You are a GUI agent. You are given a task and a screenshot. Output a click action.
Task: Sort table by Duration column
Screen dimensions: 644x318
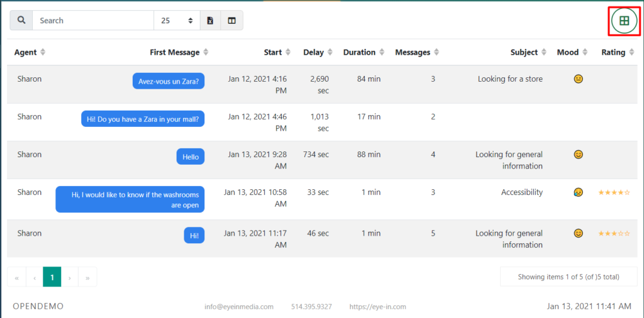(364, 52)
